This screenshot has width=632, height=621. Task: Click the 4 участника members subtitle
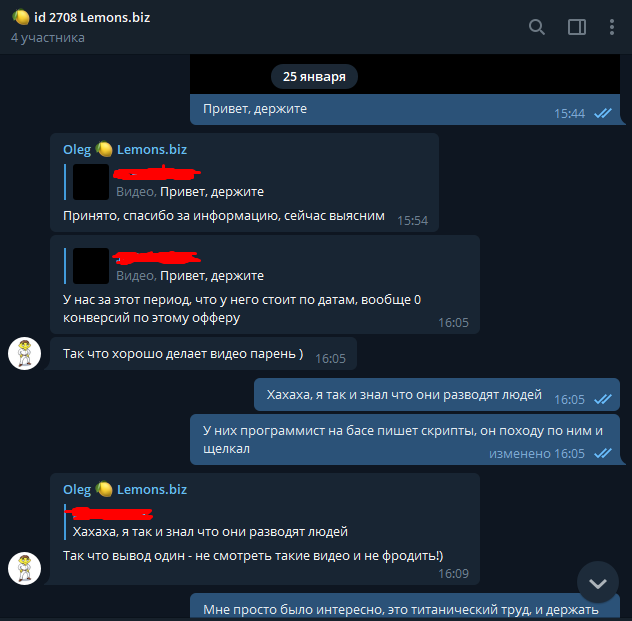point(48,37)
